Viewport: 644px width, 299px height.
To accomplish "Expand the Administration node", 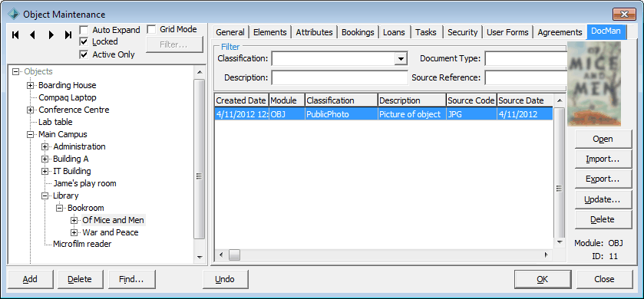I will pyautogui.click(x=45, y=147).
